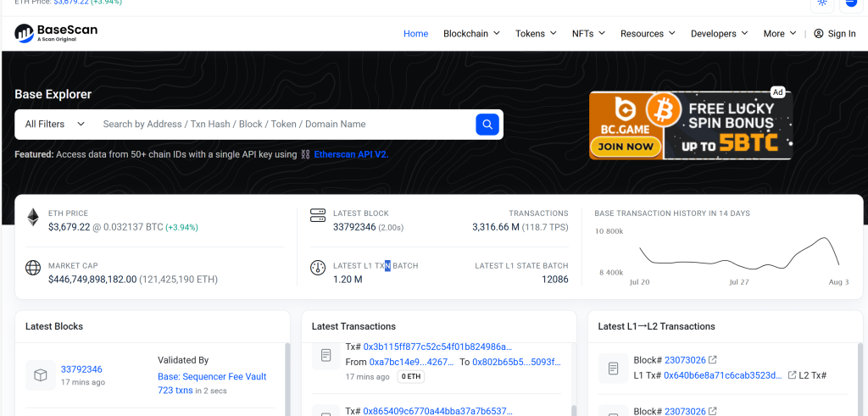Click the scrollbar in Latest L1→L2 Transactions panel
Screen dimensions: 868x416
tap(860, 379)
